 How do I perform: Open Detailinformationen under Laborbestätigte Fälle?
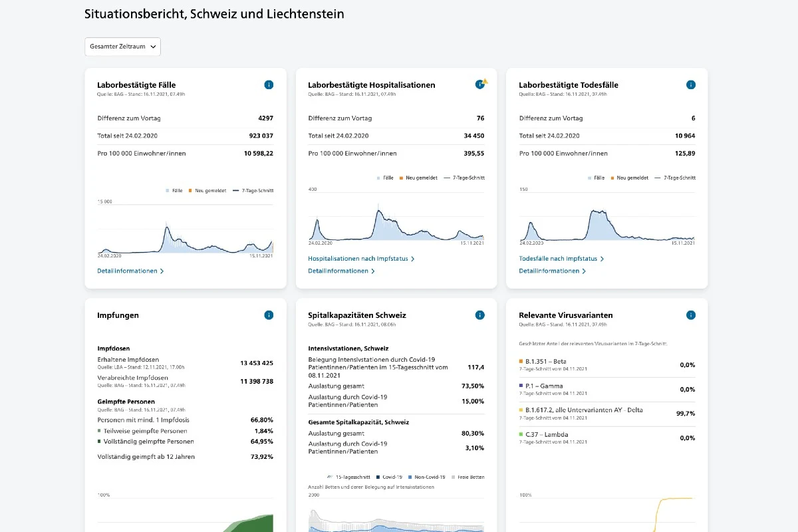[x=130, y=271]
